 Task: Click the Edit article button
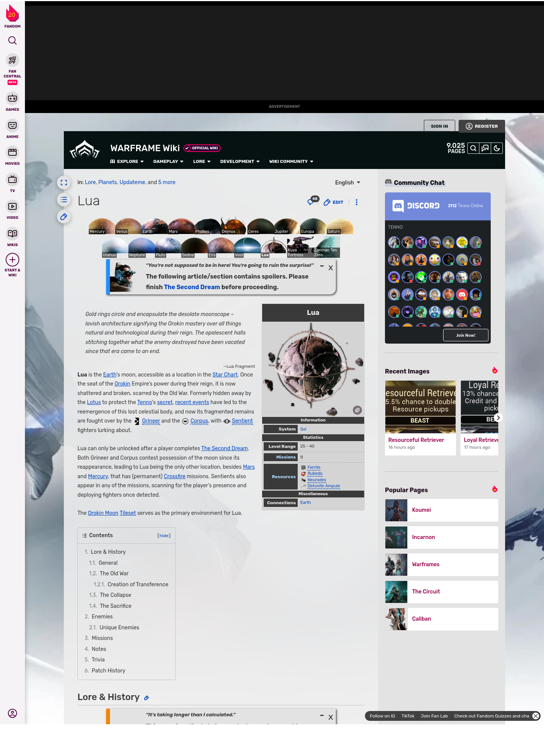(x=333, y=202)
